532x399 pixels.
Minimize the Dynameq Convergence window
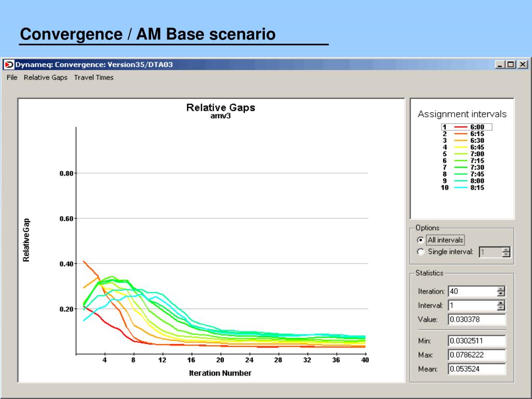pyautogui.click(x=499, y=64)
